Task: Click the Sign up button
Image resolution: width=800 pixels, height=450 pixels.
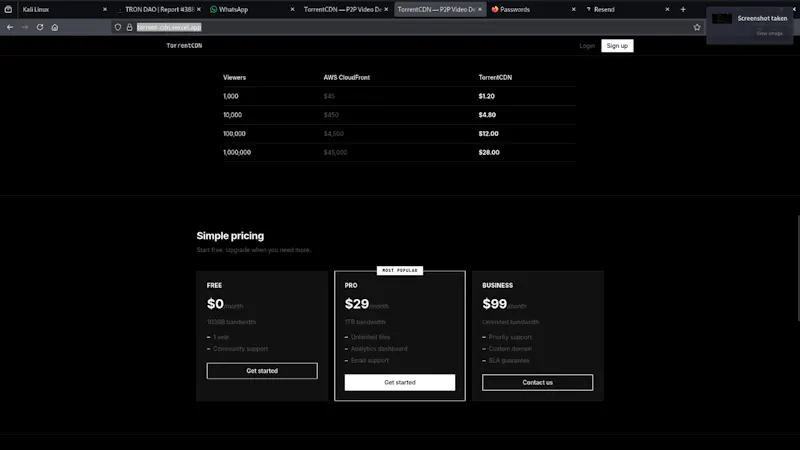Action: [x=617, y=46]
